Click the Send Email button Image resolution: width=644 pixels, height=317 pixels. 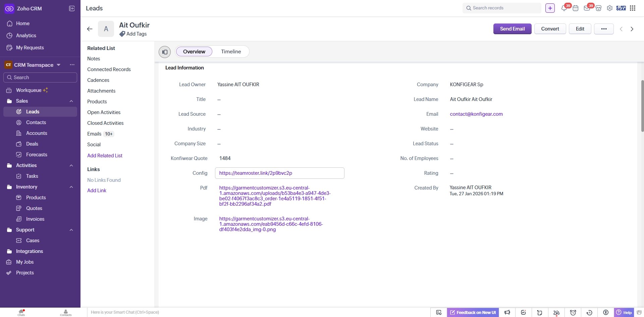point(512,29)
